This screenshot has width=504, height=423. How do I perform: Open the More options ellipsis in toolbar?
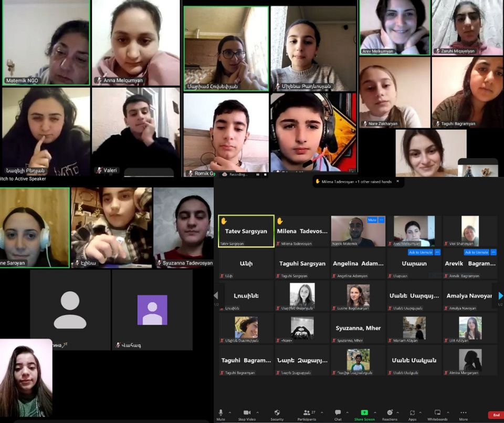click(x=463, y=413)
